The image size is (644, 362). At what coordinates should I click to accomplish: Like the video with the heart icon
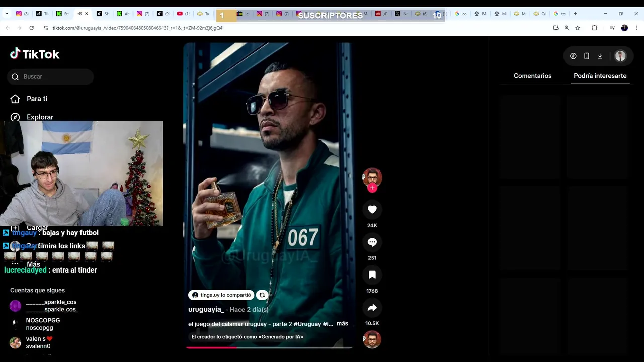point(372,210)
